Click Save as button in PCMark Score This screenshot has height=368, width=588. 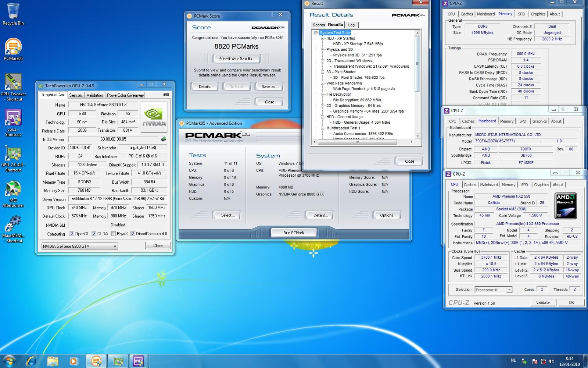click(x=270, y=86)
